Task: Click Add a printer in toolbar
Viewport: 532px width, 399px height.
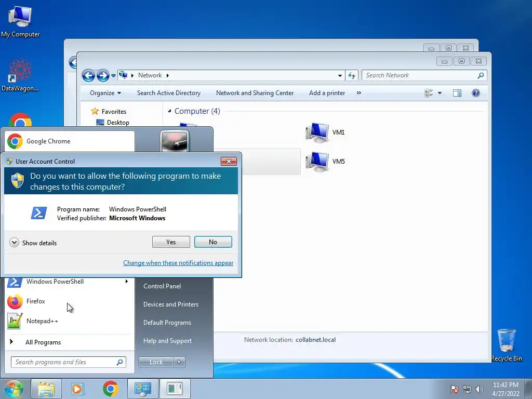Action: [x=327, y=93]
